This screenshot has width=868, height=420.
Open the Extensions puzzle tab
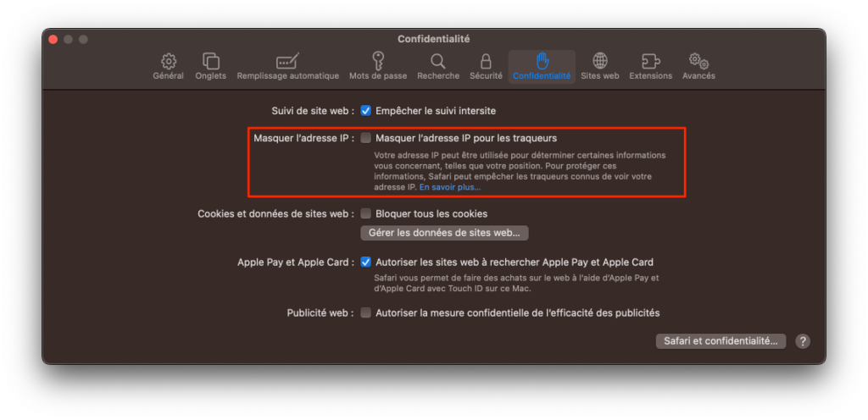650,67
